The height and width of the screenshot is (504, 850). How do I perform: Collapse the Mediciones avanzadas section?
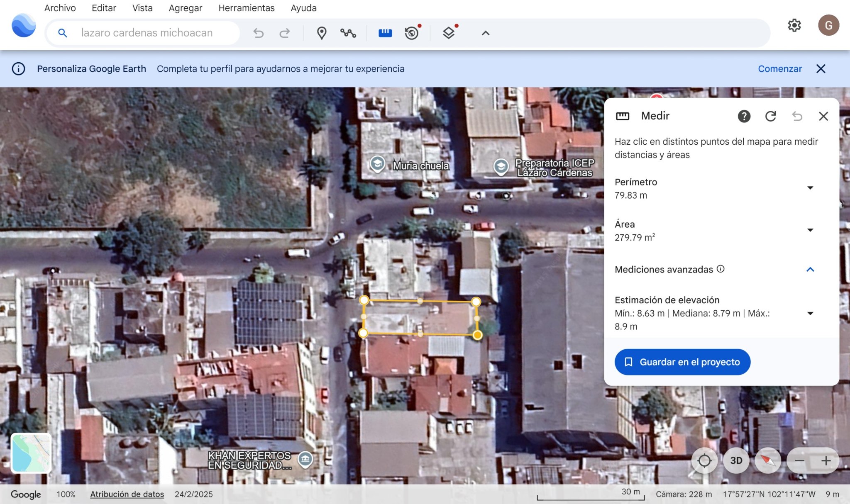810,270
